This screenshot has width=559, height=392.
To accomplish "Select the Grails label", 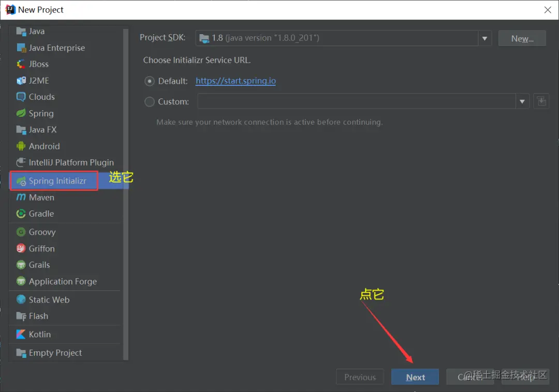I will coord(39,265).
